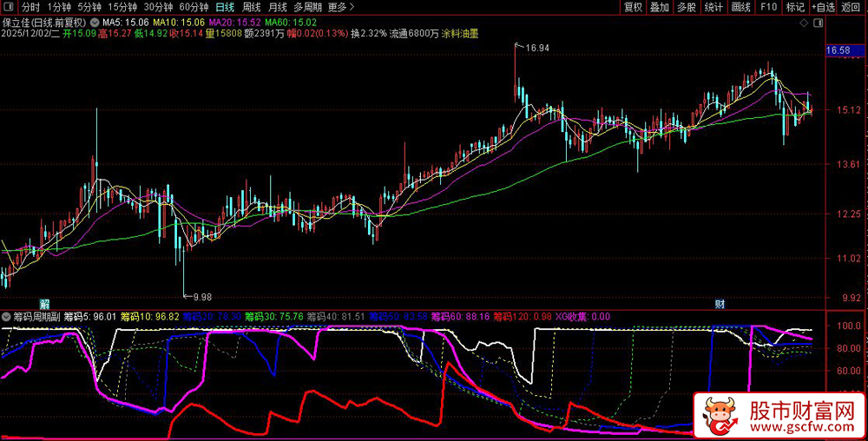Click the 解 marker on the chart
The height and width of the screenshot is (441, 868).
click(43, 304)
